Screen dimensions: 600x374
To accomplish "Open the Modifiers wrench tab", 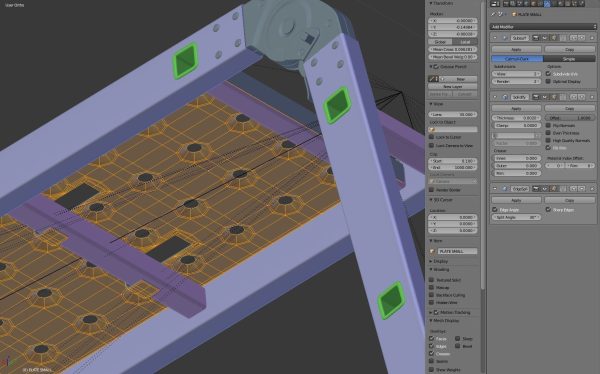I will pyautogui.click(x=547, y=3).
